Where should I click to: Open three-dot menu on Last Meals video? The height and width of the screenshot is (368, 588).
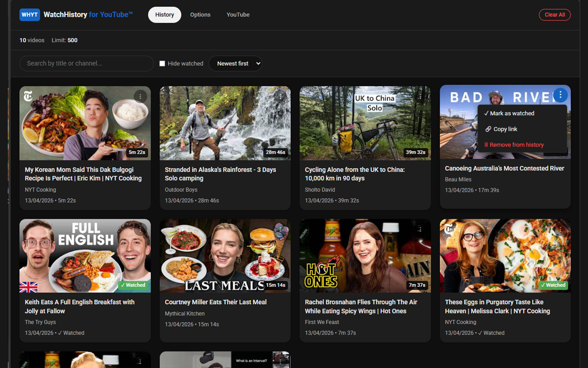[280, 229]
